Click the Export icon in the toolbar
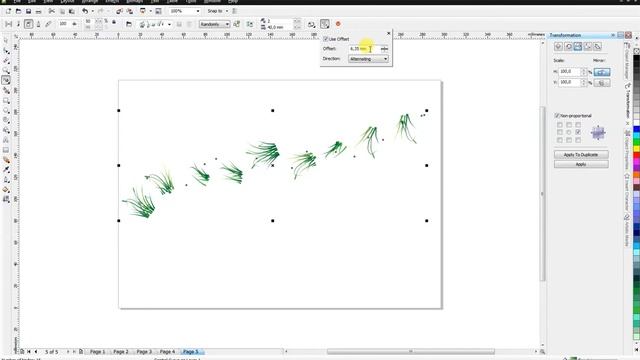Image resolution: width=640 pixels, height=360 pixels. tap(129, 11)
